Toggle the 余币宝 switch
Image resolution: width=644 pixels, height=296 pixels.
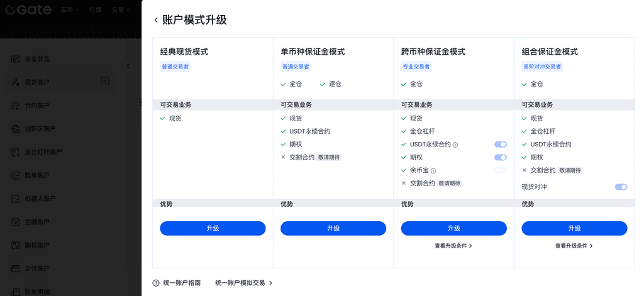(500, 170)
